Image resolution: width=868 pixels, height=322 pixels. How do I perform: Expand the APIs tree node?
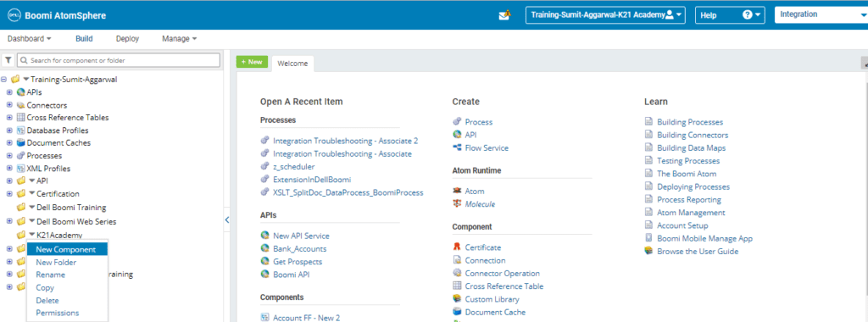tap(9, 92)
